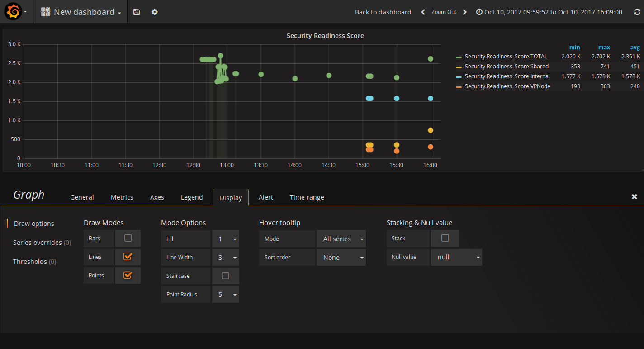The width and height of the screenshot is (644, 349).
Task: Expand the Hover tooltip Mode dropdown
Action: pos(341,239)
